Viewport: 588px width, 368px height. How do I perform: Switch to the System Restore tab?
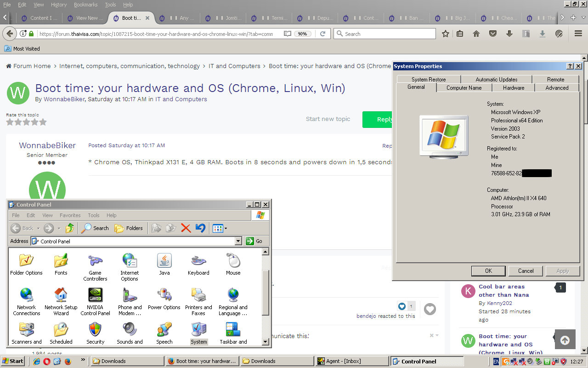[429, 79]
